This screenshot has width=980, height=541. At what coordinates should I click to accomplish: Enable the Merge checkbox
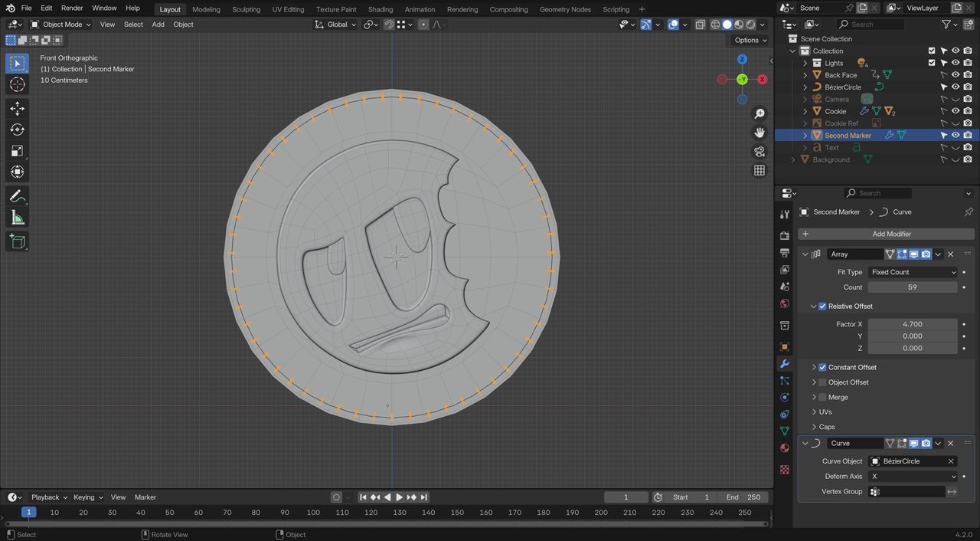[823, 397]
